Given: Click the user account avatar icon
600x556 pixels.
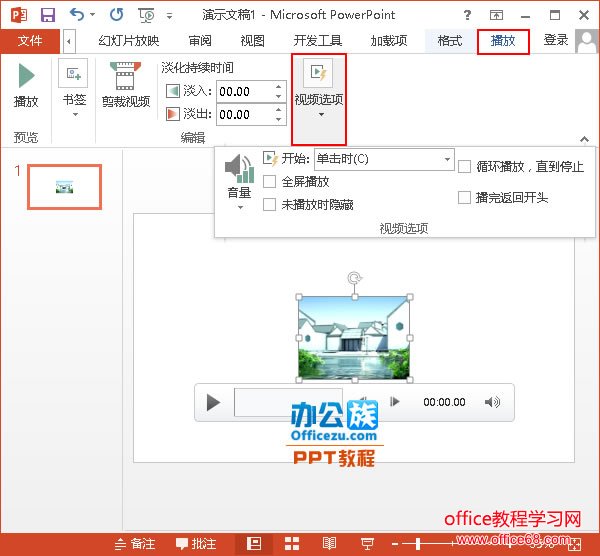Looking at the screenshot, I should (x=586, y=41).
